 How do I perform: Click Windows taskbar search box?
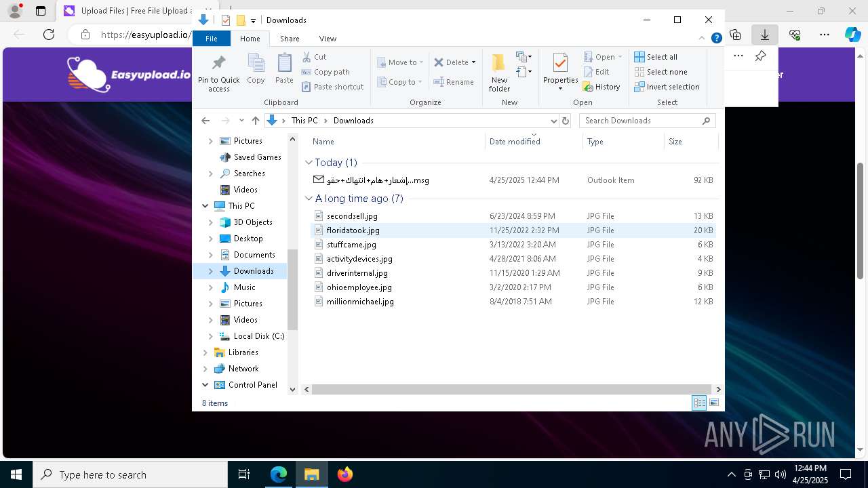130,474
